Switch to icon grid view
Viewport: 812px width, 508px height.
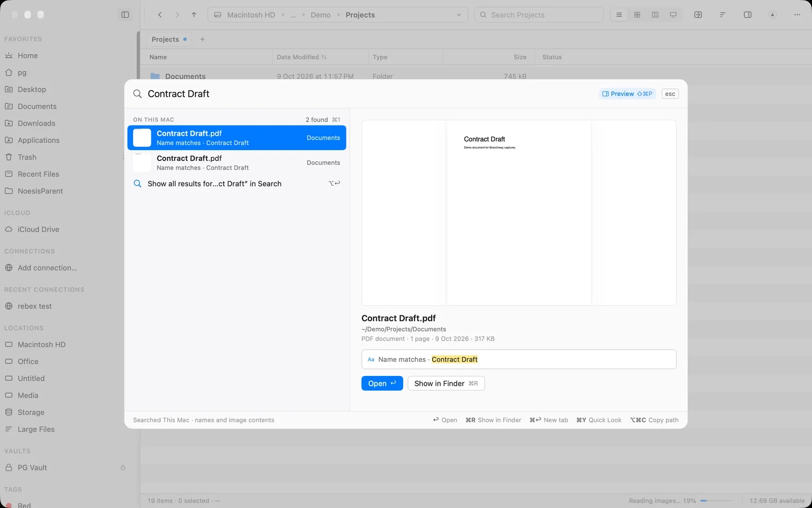[637, 15]
